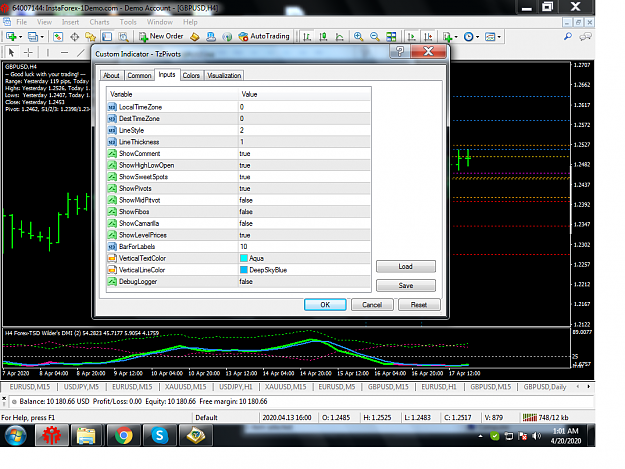
Task: Open Google Chrome from the taskbar
Action: click(124, 436)
